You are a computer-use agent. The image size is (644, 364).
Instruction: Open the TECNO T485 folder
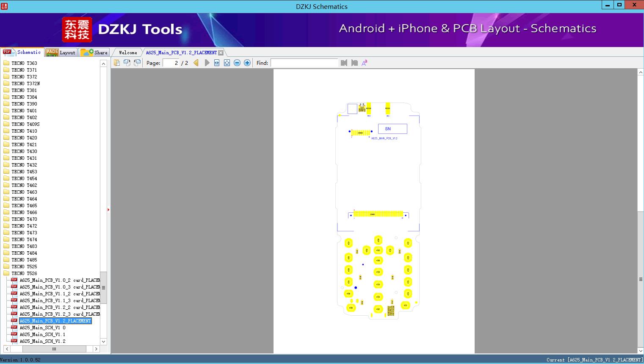click(24, 260)
